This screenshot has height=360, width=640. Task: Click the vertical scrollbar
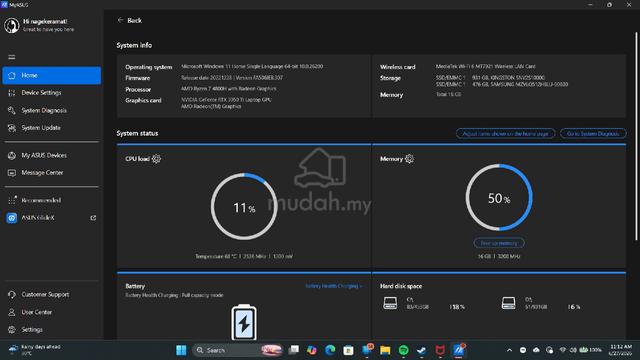tap(636, 137)
